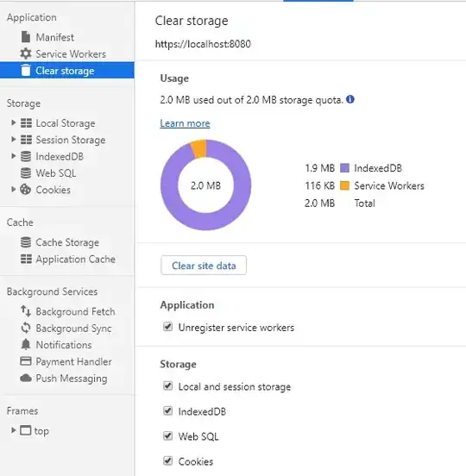Click the 1.9 MB IndexedDB value
This screenshot has width=466, height=476.
319,168
